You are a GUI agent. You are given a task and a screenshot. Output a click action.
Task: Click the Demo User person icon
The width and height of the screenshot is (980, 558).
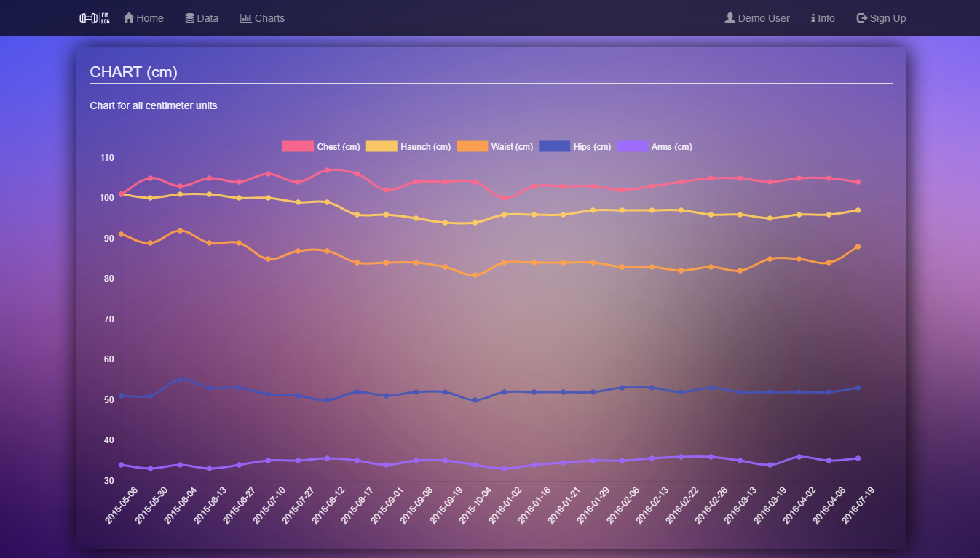[x=730, y=17]
